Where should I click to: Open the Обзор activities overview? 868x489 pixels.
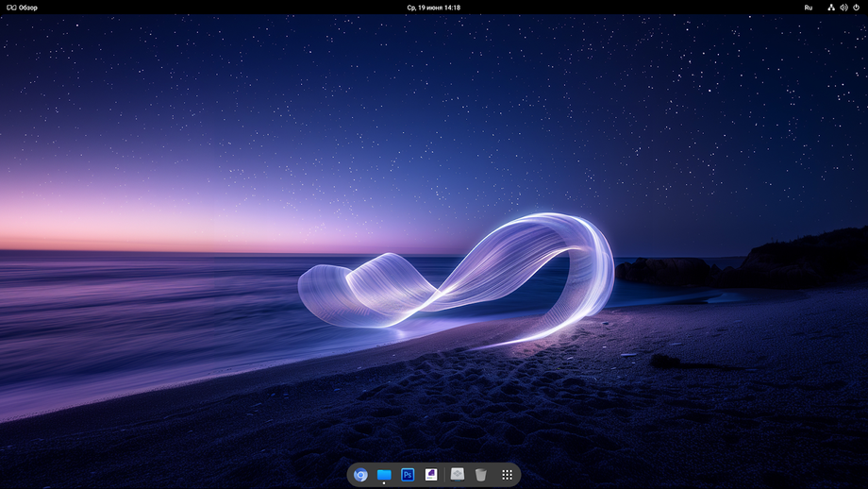28,8
